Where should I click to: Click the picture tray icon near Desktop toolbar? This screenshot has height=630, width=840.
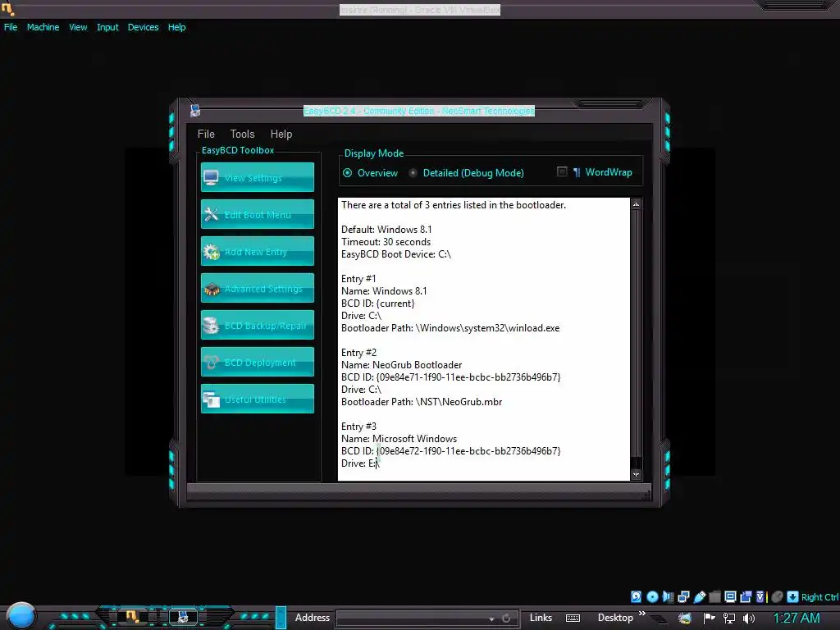click(685, 618)
